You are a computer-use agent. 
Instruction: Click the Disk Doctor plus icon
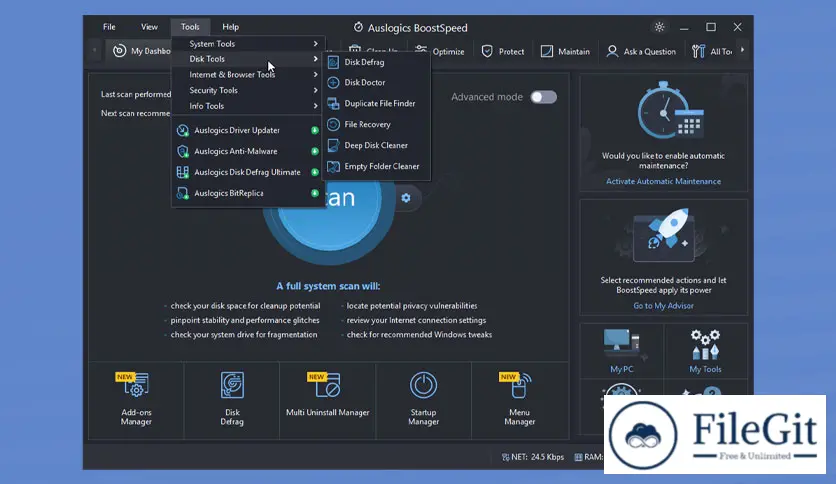click(333, 83)
